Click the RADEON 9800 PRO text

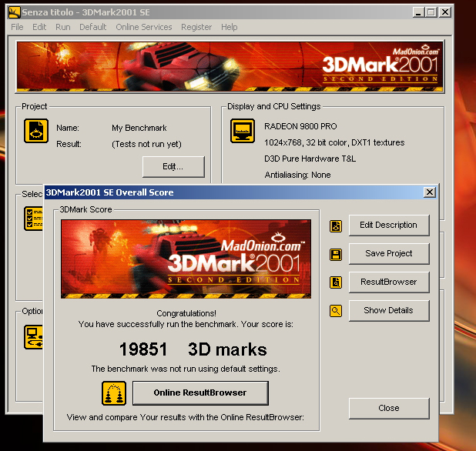tap(300, 126)
